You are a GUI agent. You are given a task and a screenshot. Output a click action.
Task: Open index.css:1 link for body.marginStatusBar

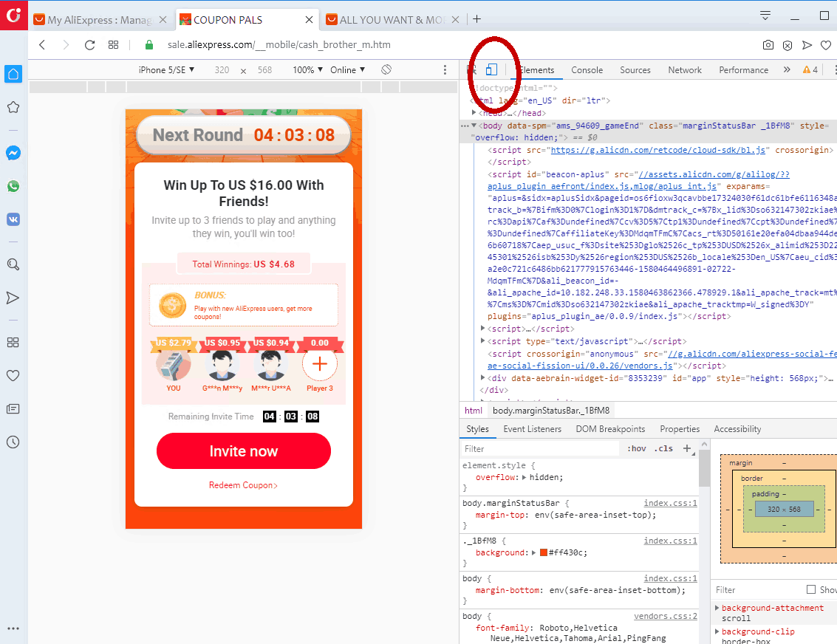(671, 503)
